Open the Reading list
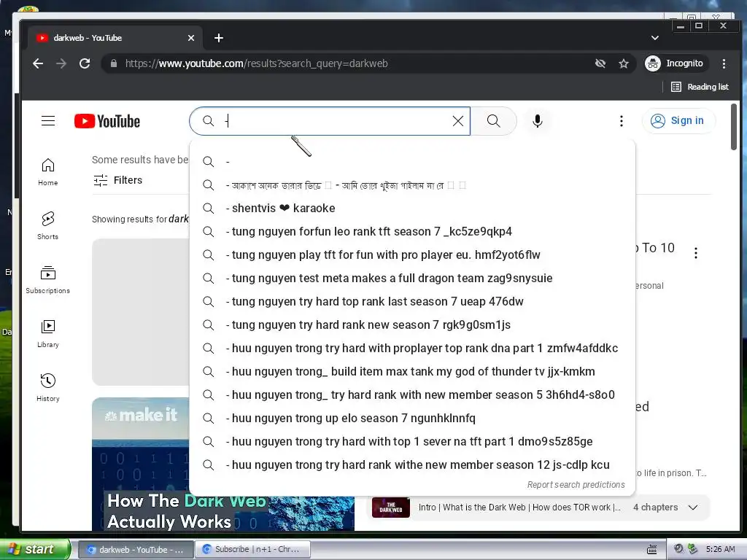This screenshot has width=747, height=560. (x=700, y=87)
